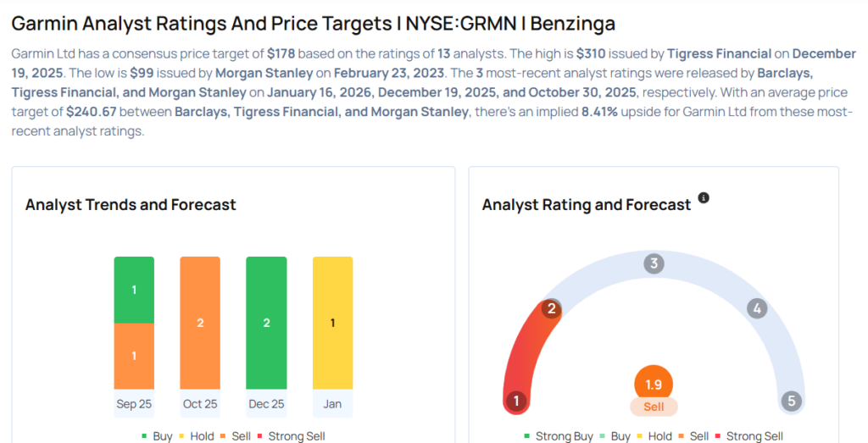Click the orange 1.9 rating score circle
Viewport: 868px width, 443px height.
pyautogui.click(x=654, y=384)
